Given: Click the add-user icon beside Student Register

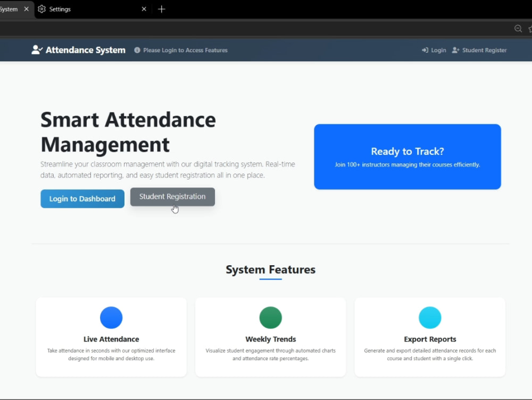Looking at the screenshot, I should (456, 50).
